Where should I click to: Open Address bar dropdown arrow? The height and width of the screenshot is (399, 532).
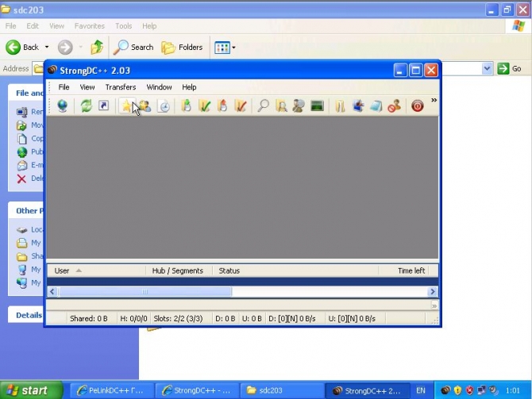487,69
